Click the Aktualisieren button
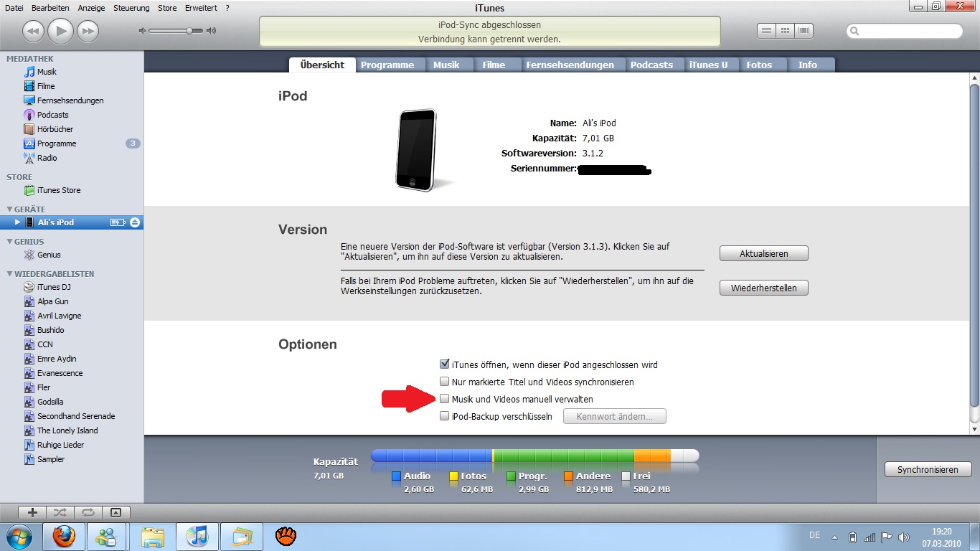 click(764, 253)
